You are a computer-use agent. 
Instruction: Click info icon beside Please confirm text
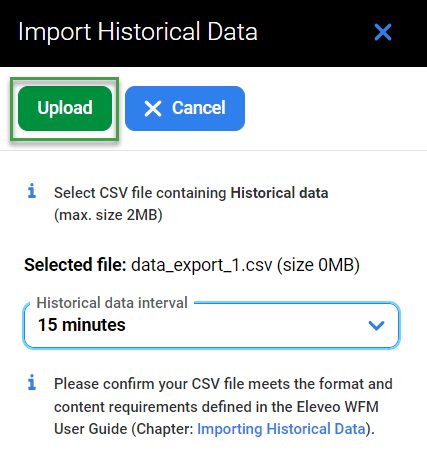tap(32, 382)
